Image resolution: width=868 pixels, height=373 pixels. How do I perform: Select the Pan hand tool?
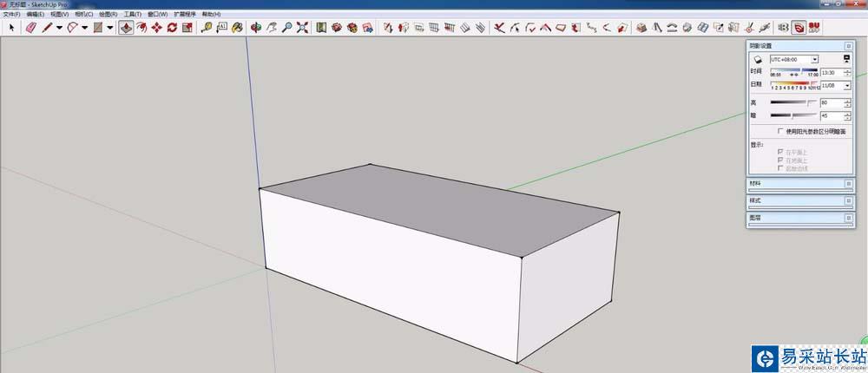pos(271,28)
